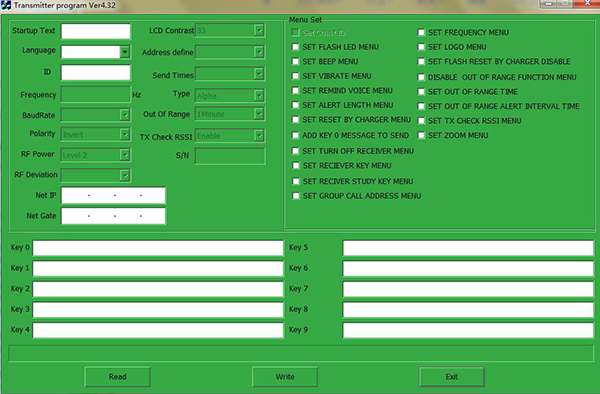Focus the Key 2 message field
This screenshot has height=394, width=600.
[x=158, y=289]
